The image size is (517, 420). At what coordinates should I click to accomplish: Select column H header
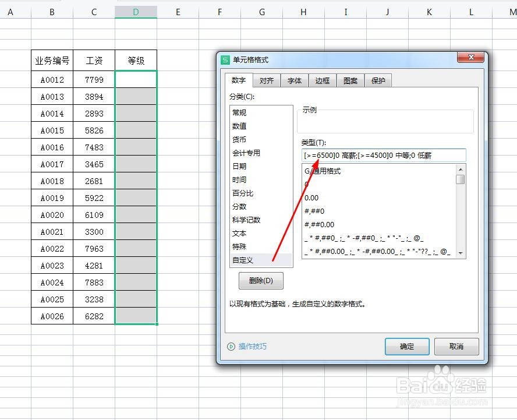point(304,12)
